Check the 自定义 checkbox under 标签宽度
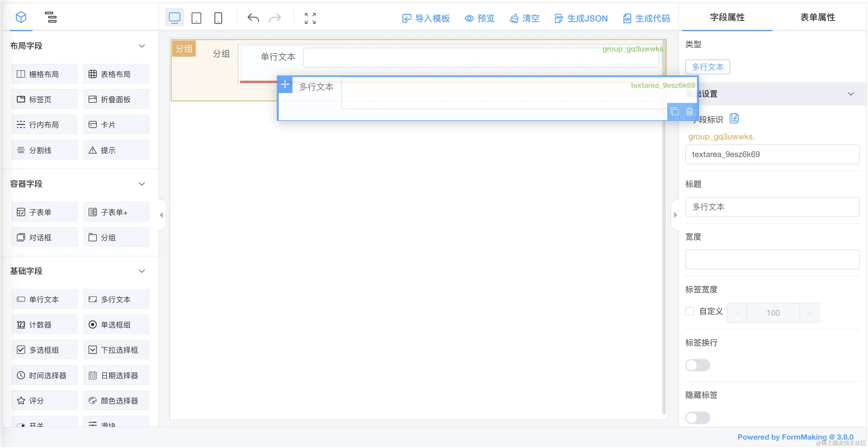 (690, 311)
